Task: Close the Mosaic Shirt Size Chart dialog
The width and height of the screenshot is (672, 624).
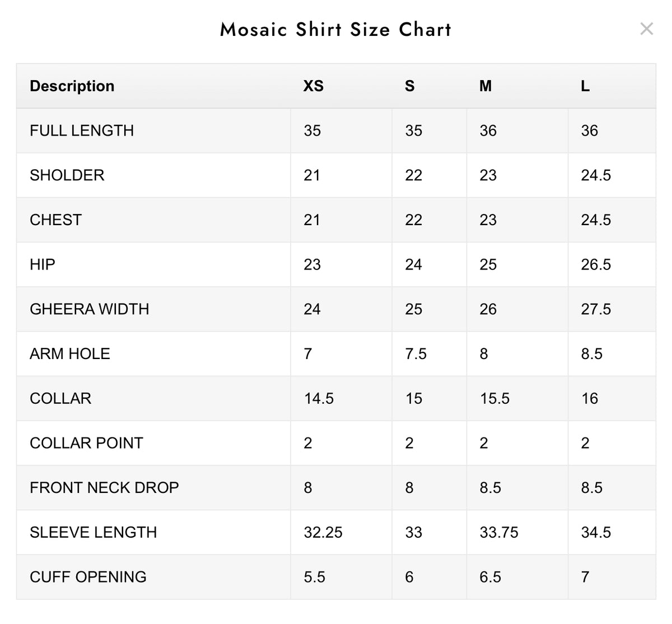Action: [x=646, y=29]
